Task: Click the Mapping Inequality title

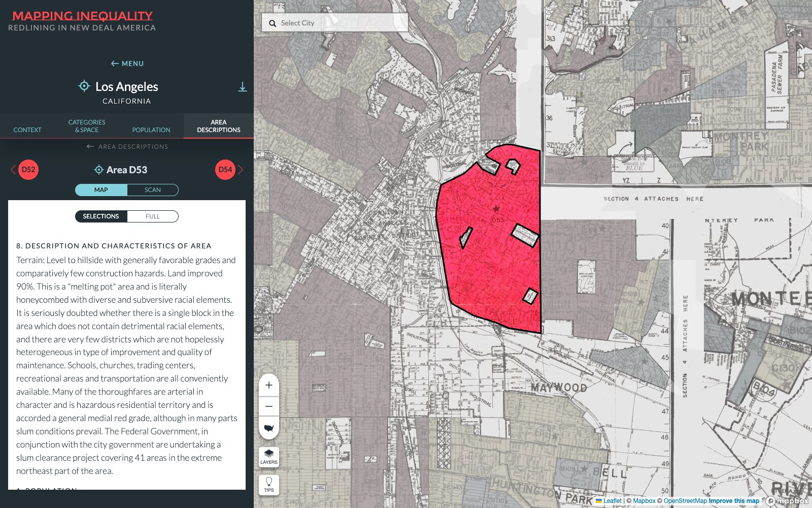Action: 82,16
